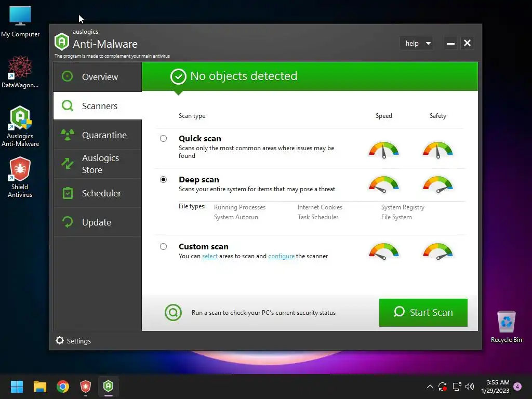Open the Scheduler section
532x399 pixels.
[x=97, y=193]
